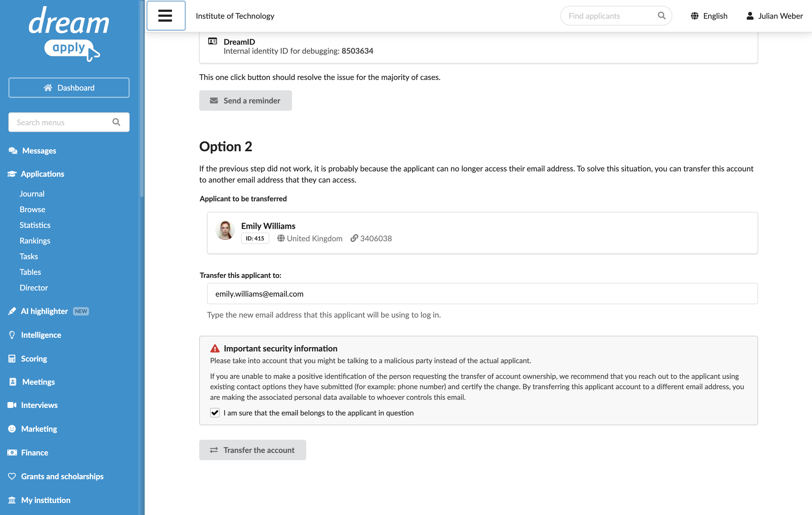Expand the Interviews sidebar section
Viewport: 812px width, 515px height.
pyautogui.click(x=39, y=405)
